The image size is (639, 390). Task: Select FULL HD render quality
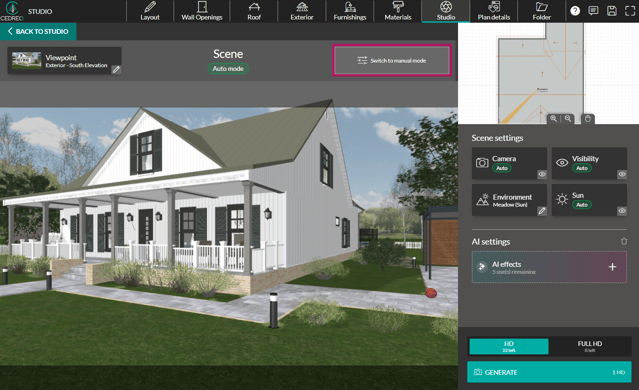[x=590, y=346]
